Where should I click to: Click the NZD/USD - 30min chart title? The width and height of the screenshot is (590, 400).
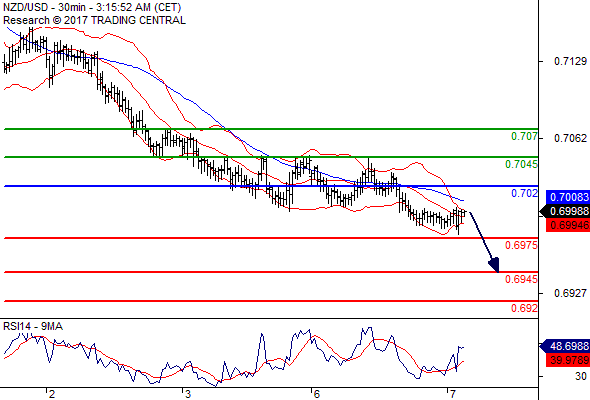coord(92,7)
